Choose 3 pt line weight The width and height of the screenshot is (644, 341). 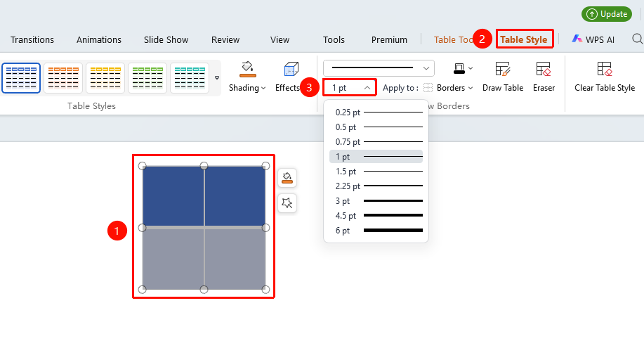pyautogui.click(x=376, y=201)
